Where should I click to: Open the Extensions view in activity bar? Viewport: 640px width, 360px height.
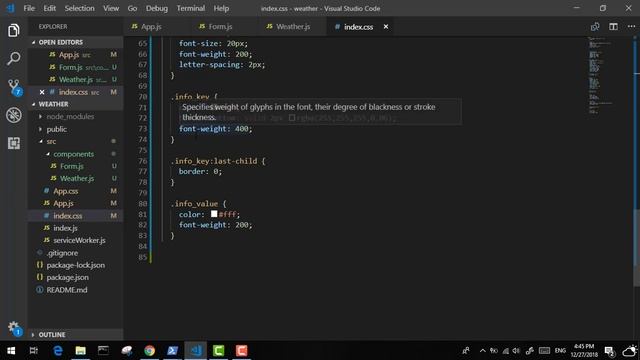[13, 143]
